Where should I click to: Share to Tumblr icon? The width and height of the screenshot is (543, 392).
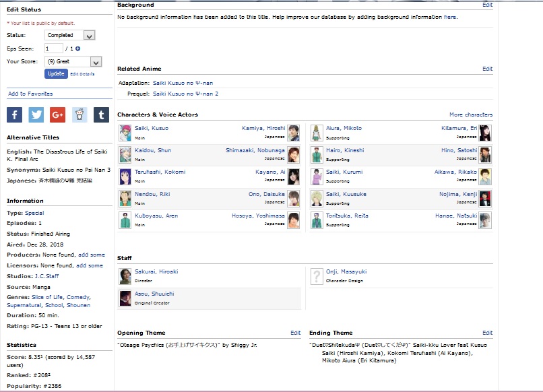101,115
